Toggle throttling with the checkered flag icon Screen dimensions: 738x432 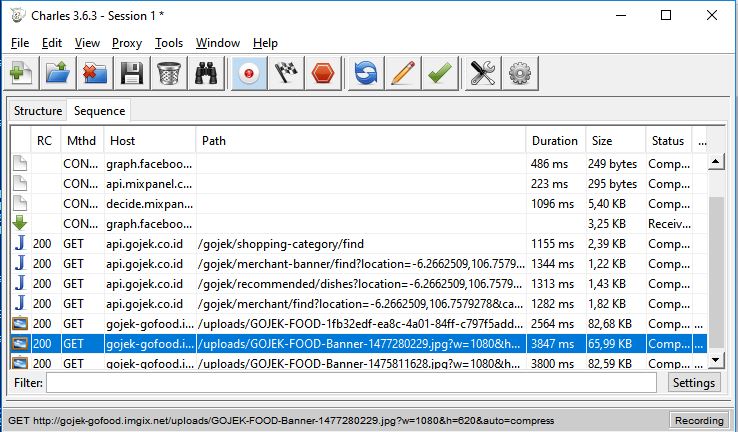click(286, 73)
